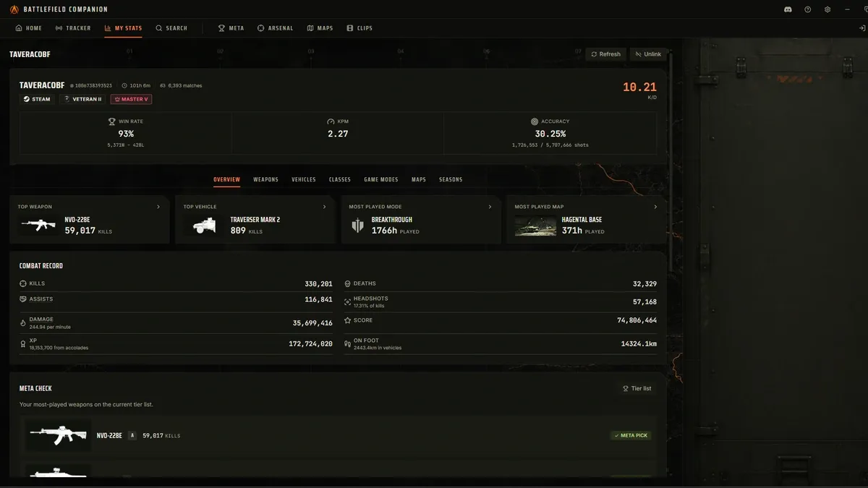Click the 93% win rate value
Image resolution: width=868 pixels, height=488 pixels.
(126, 134)
